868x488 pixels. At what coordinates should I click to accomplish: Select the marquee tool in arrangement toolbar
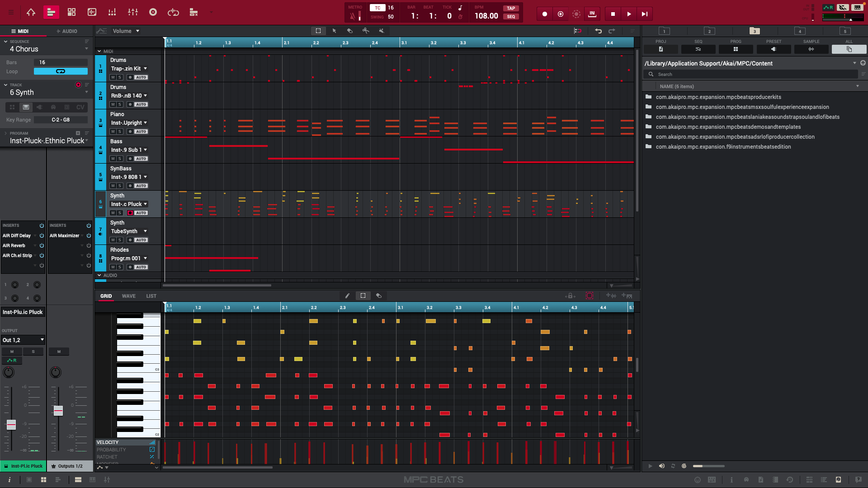point(318,31)
